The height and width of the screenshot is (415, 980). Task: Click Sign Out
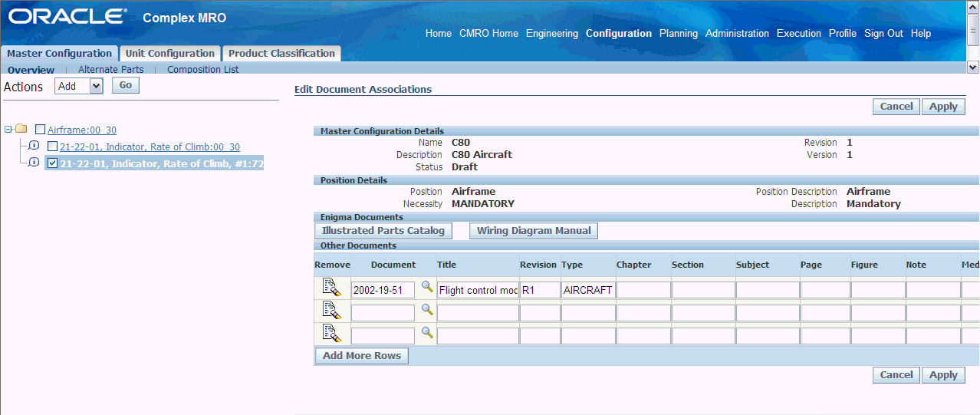pyautogui.click(x=883, y=33)
